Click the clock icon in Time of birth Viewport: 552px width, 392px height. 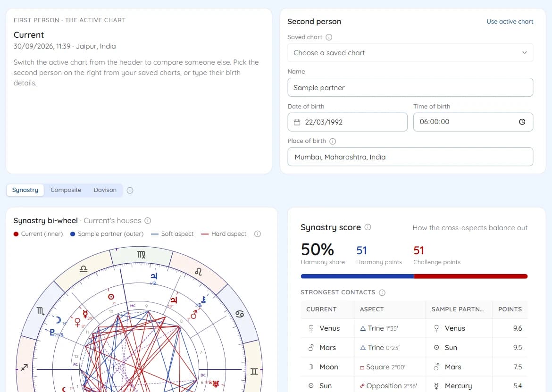522,122
